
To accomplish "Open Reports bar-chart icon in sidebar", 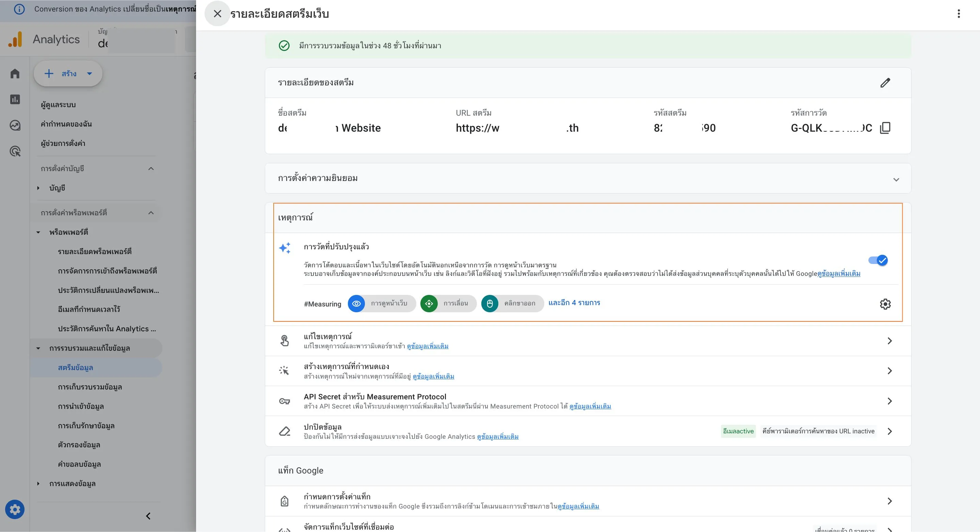I will click(x=15, y=99).
